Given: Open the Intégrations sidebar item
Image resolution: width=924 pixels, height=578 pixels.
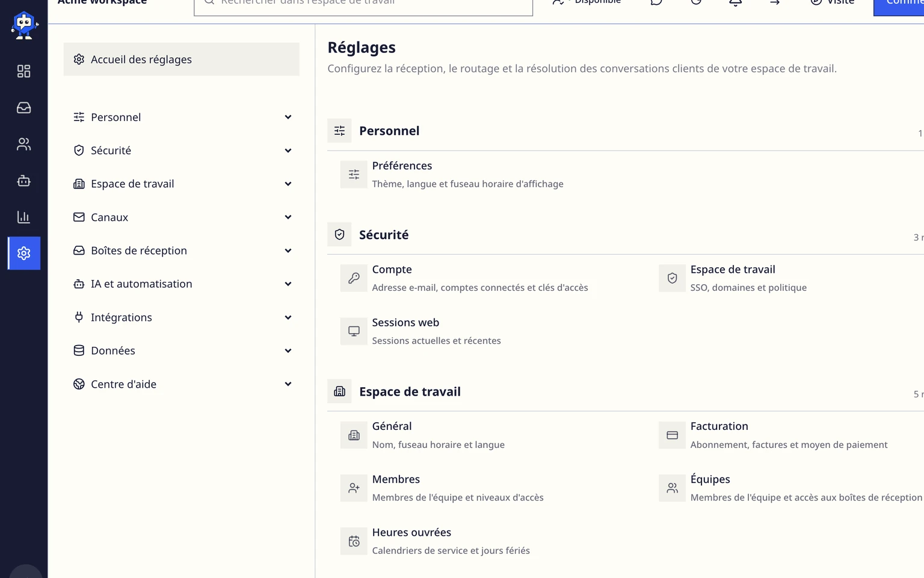Looking at the screenshot, I should 182,317.
